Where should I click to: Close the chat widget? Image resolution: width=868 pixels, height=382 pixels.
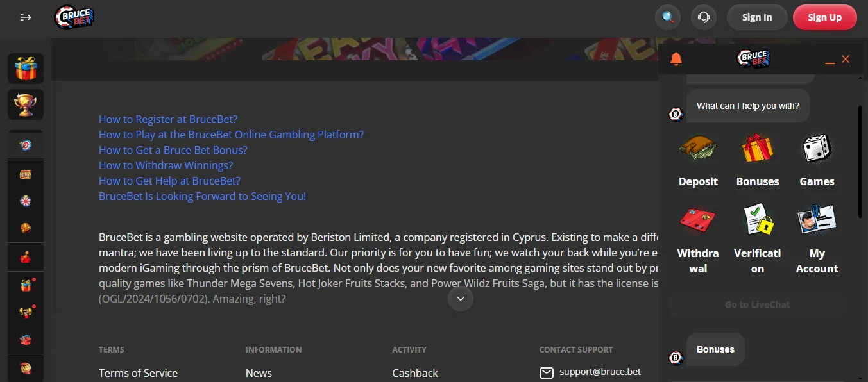[846, 59]
